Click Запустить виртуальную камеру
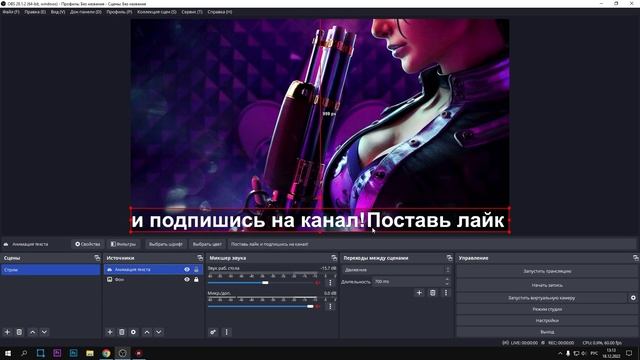Image resolution: width=640 pixels, height=360 pixels. click(x=542, y=298)
